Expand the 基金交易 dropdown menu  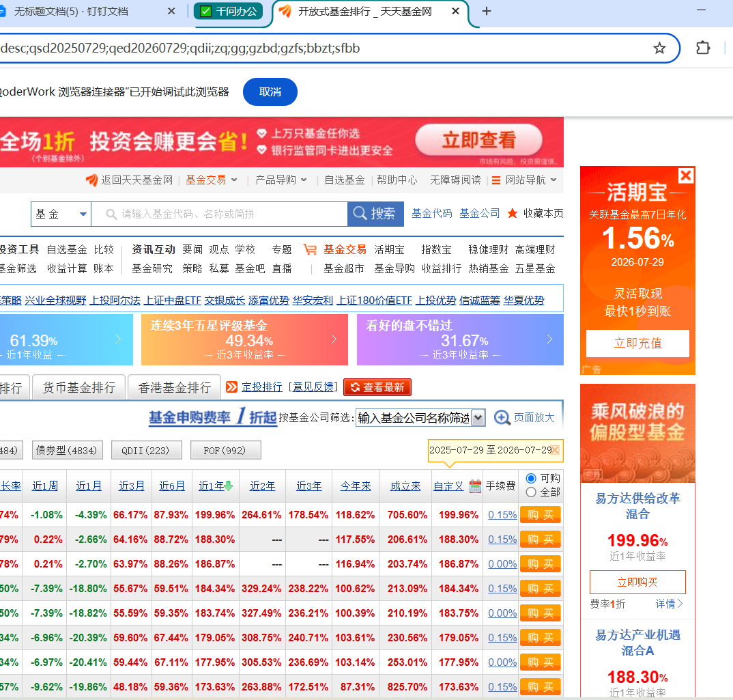pyautogui.click(x=212, y=180)
